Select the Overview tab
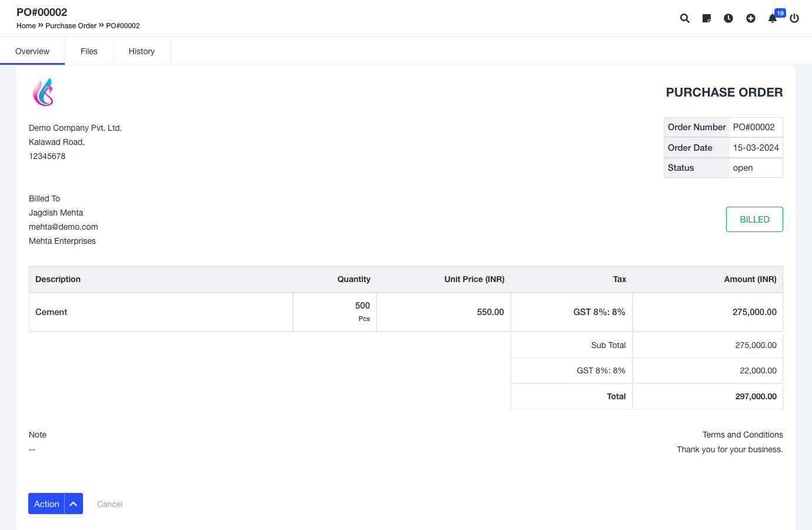The height and width of the screenshot is (530, 812). pyautogui.click(x=32, y=51)
